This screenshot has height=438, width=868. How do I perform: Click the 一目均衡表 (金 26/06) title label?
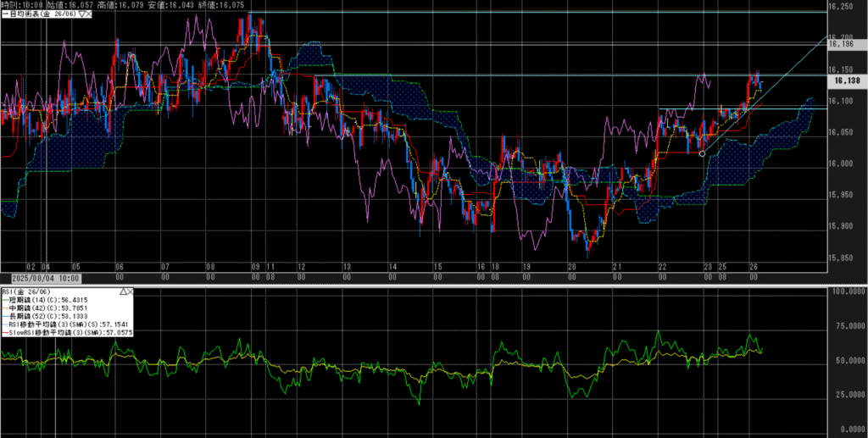(40, 16)
